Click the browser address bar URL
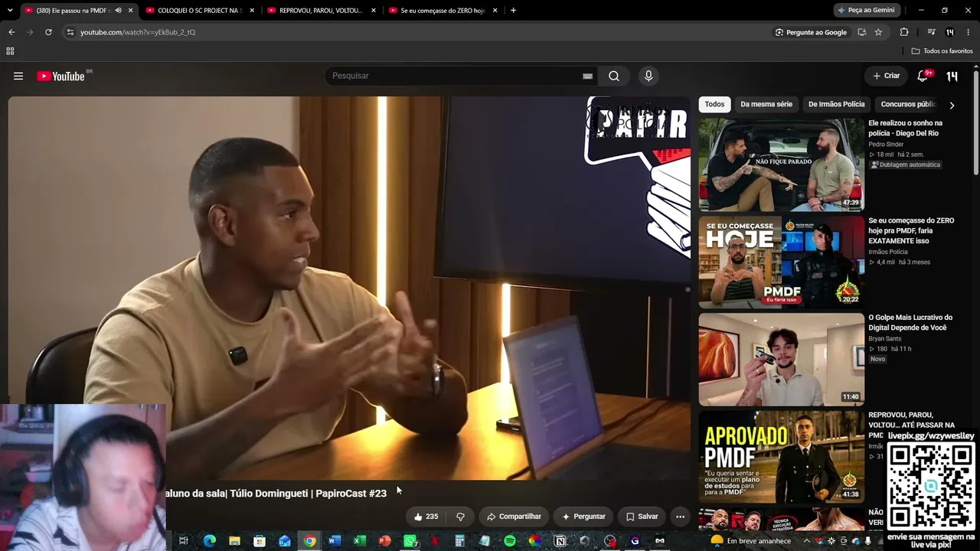The width and height of the screenshot is (980, 551). [x=138, y=32]
